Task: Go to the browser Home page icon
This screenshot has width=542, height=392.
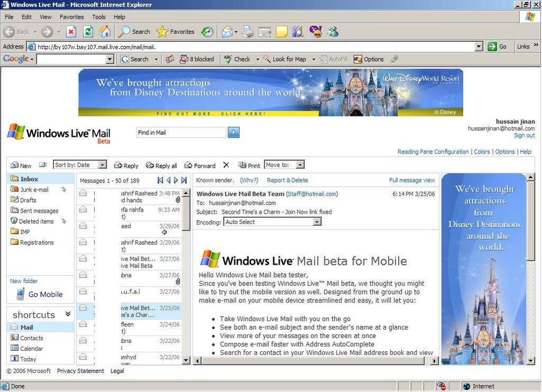Action: (105, 32)
